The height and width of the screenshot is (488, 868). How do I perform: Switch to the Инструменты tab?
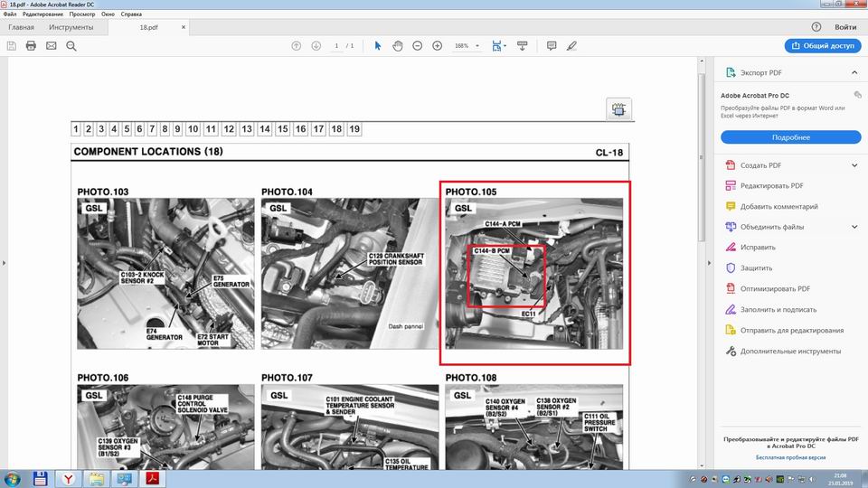tap(71, 28)
